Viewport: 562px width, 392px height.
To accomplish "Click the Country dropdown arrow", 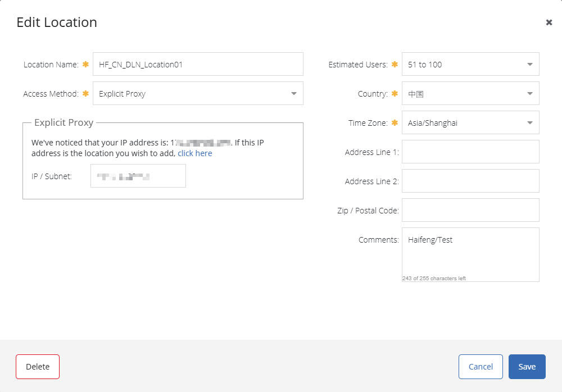I will [x=530, y=94].
